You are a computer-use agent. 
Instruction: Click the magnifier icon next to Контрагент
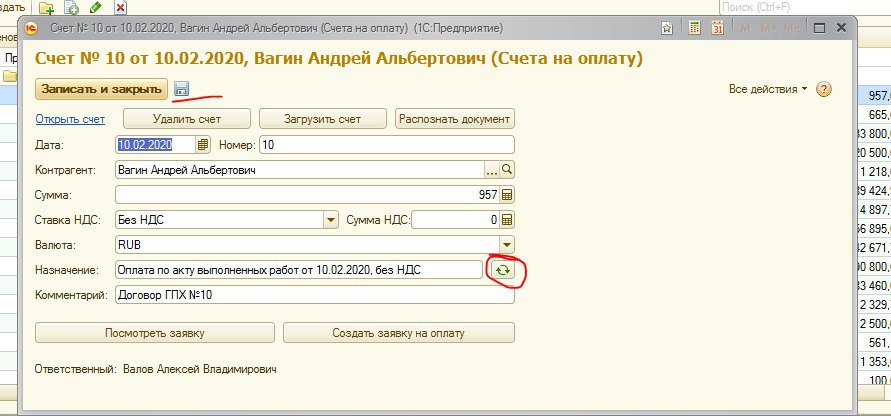click(x=506, y=170)
